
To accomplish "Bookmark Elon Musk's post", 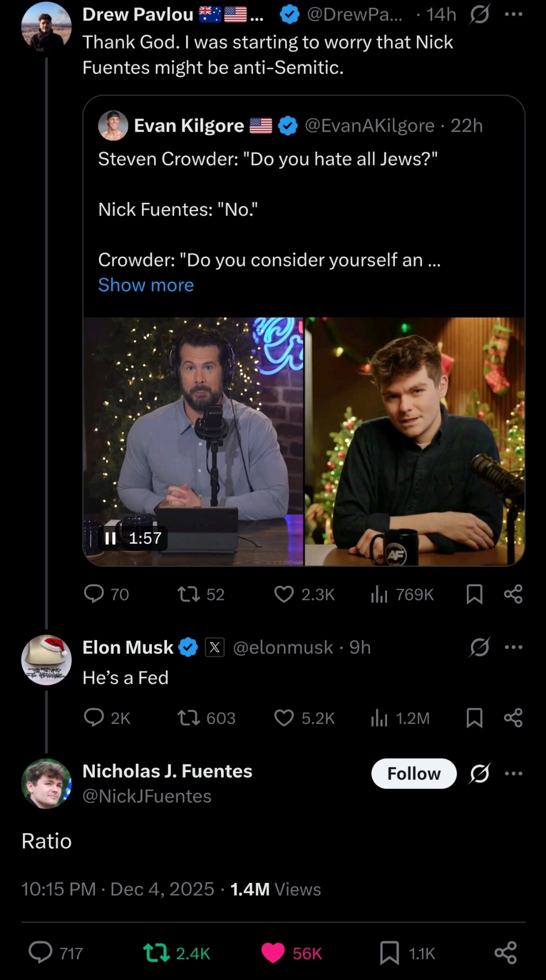I will pyautogui.click(x=474, y=717).
